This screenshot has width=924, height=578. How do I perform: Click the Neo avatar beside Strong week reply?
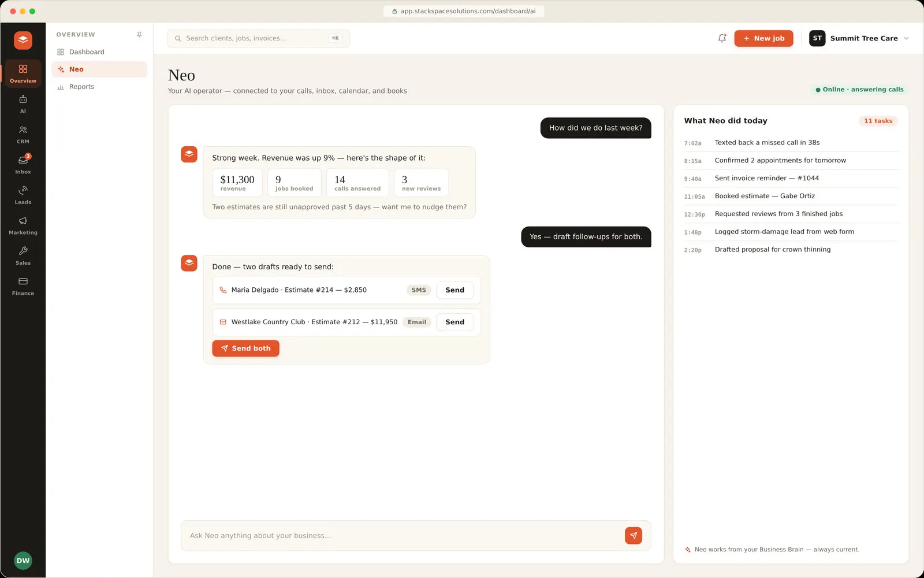tap(189, 154)
